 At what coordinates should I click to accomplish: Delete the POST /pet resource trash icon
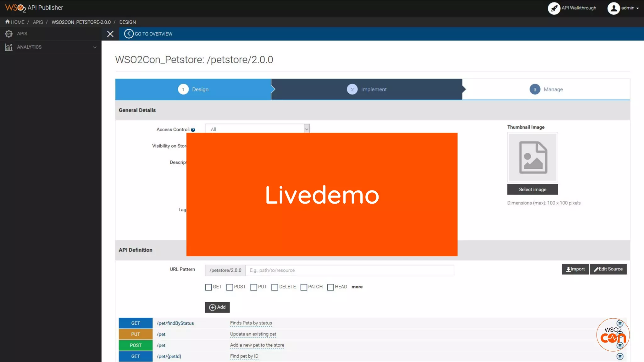(620, 345)
